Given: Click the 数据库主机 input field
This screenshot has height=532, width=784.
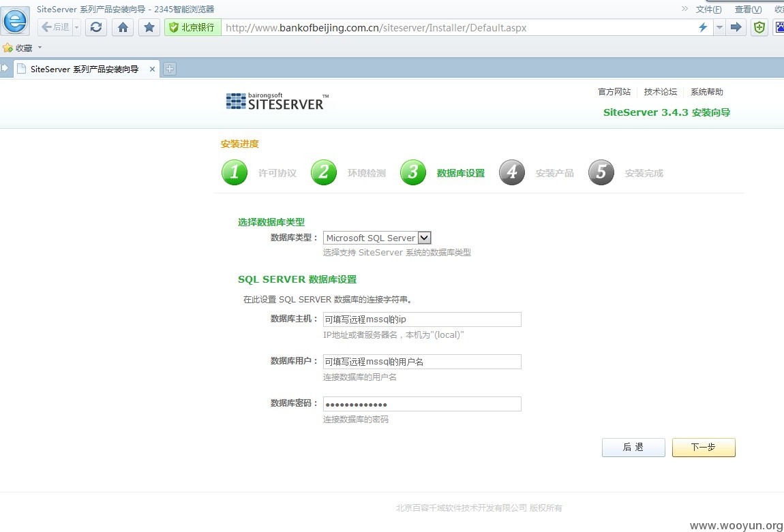Looking at the screenshot, I should tap(422, 319).
